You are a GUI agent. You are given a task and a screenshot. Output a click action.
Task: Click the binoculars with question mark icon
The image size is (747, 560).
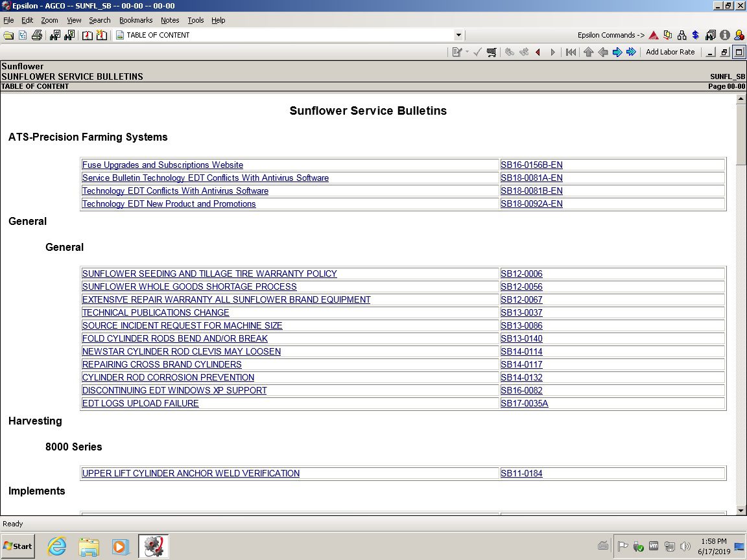(x=69, y=35)
